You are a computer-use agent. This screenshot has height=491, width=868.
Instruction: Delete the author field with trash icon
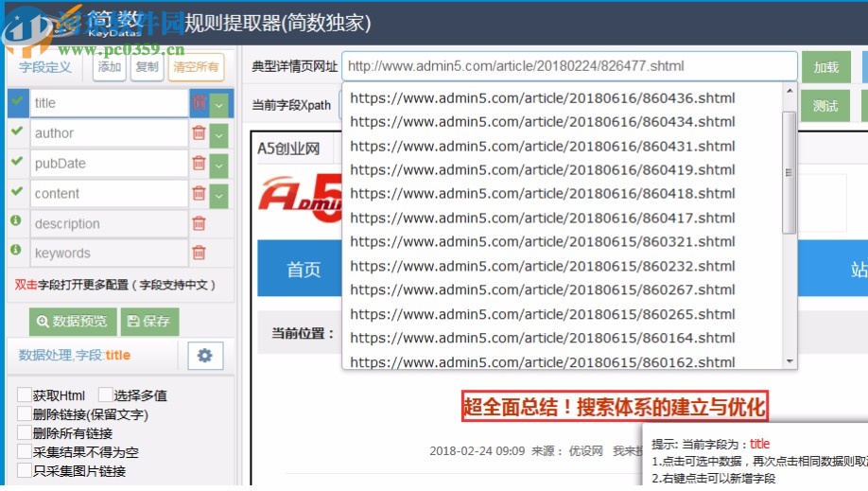tap(200, 133)
